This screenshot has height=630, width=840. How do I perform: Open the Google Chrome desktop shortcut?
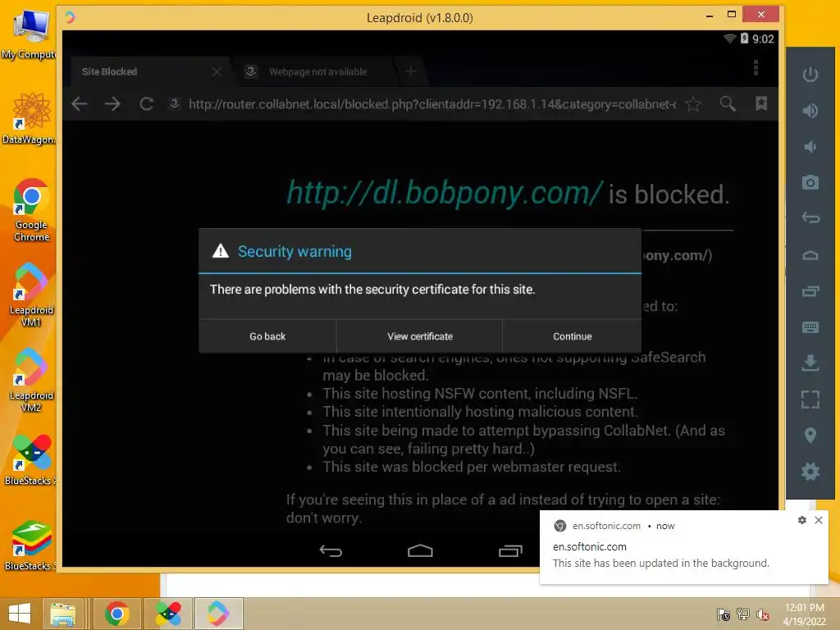pyautogui.click(x=31, y=210)
